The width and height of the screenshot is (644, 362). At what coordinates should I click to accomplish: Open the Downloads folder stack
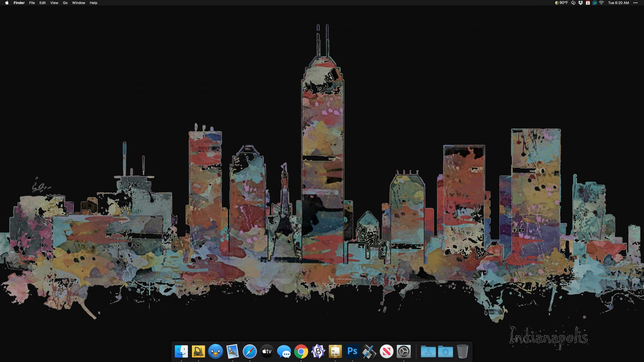point(445,351)
